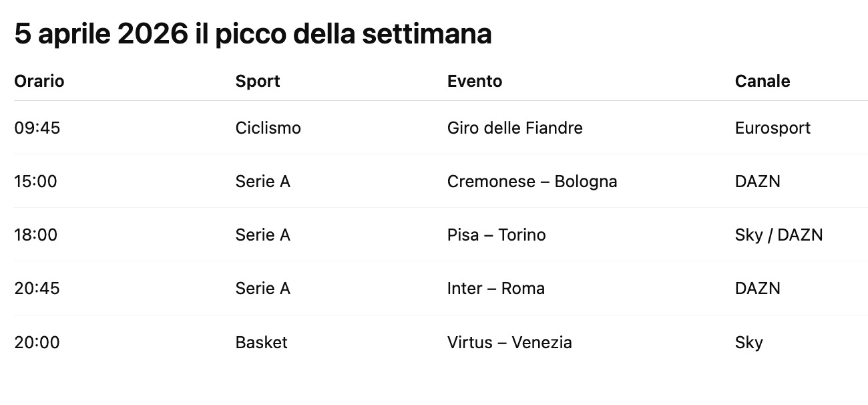Click the 18:00 time cell
This screenshot has width=868, height=405.
36,235
